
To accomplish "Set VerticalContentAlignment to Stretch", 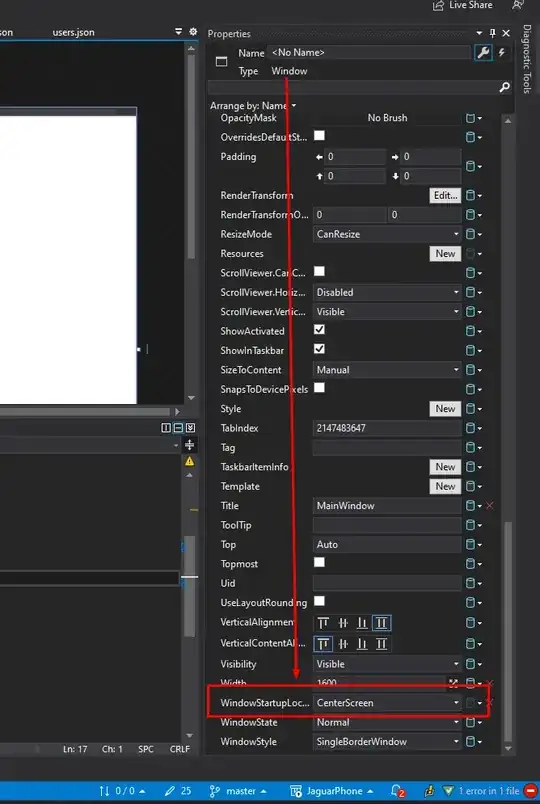I will tap(382, 644).
